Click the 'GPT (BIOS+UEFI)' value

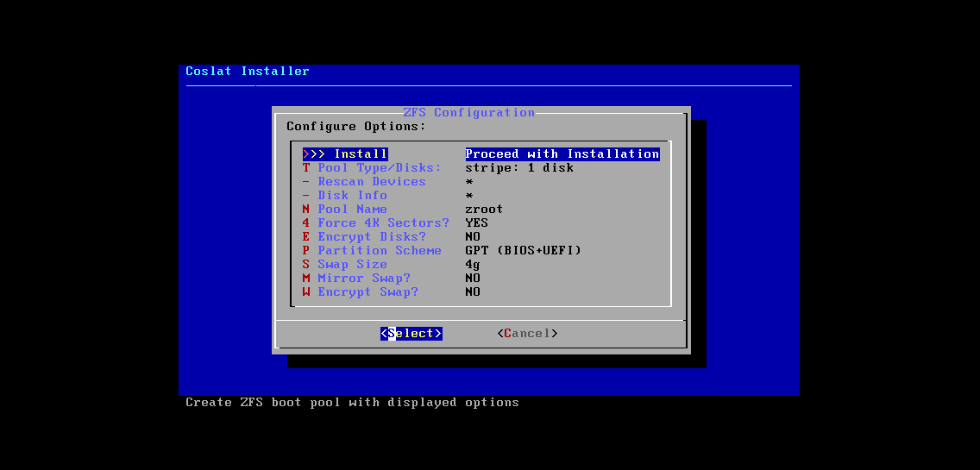[x=523, y=250]
